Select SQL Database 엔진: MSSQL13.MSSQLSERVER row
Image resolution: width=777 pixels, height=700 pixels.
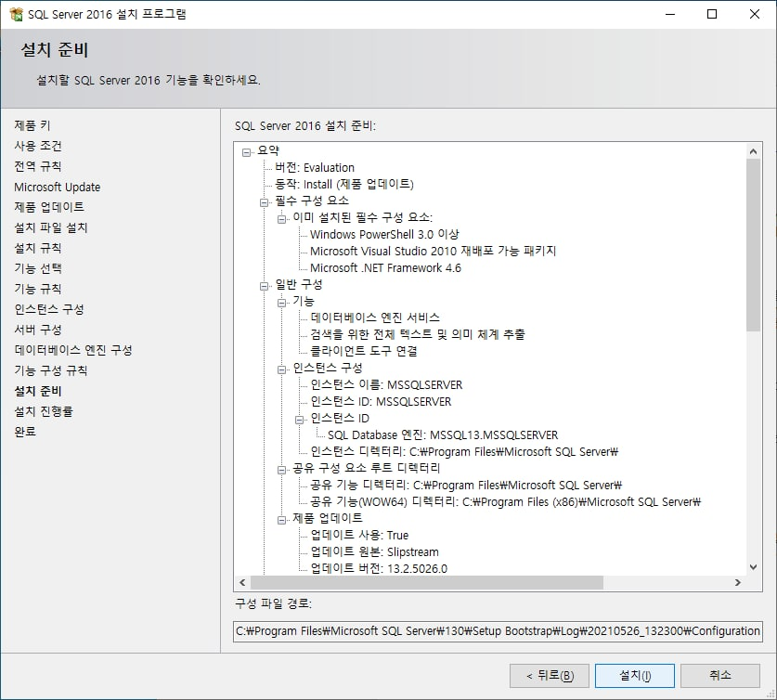(443, 435)
